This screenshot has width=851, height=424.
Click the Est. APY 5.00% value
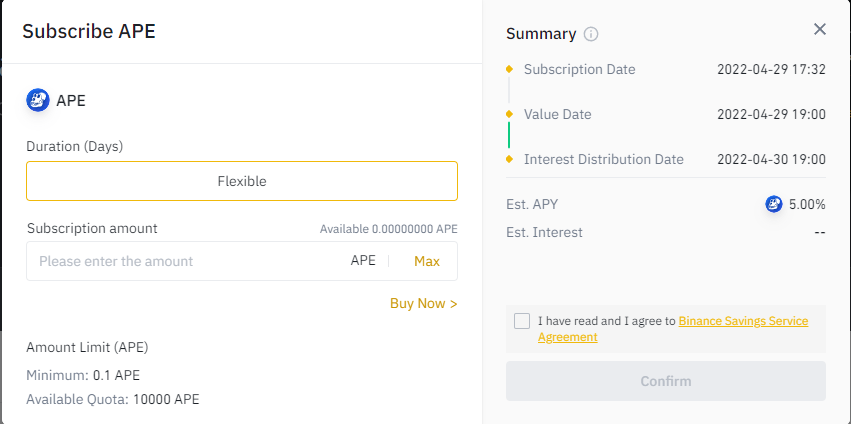tap(807, 205)
